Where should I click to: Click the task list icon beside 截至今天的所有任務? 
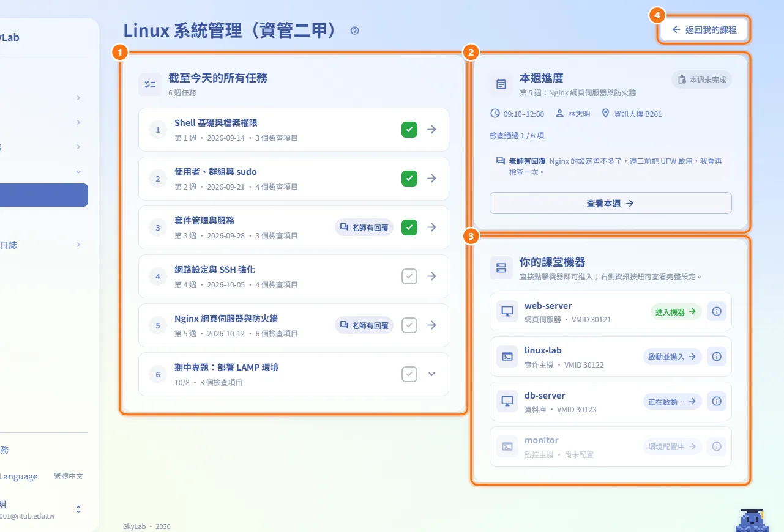[x=150, y=84]
